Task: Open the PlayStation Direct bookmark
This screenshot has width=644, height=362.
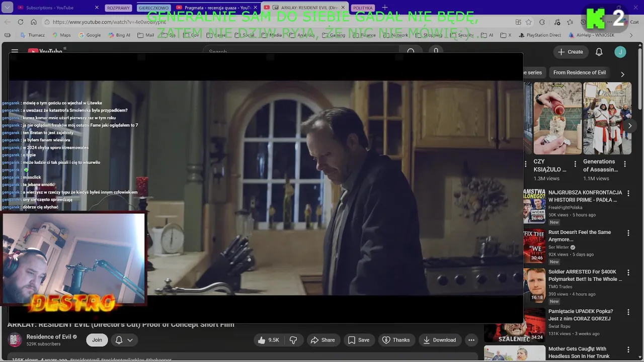Action: [x=539, y=35]
